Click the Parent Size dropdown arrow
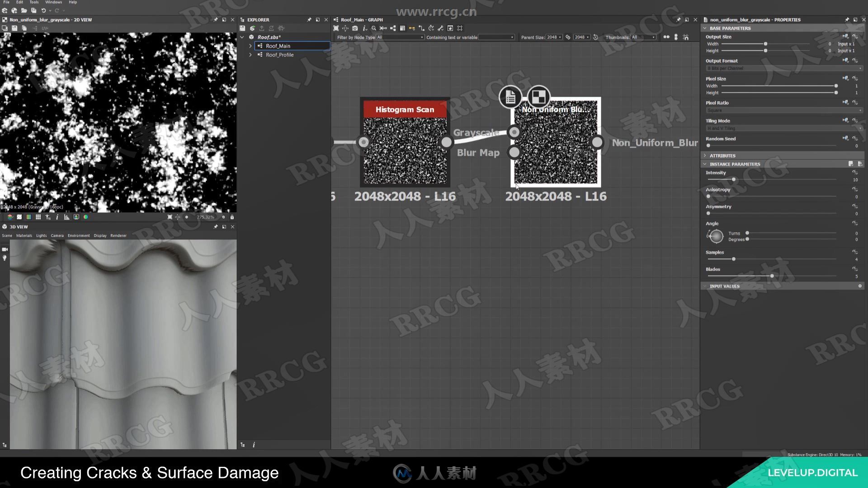The image size is (868, 488). (x=559, y=38)
